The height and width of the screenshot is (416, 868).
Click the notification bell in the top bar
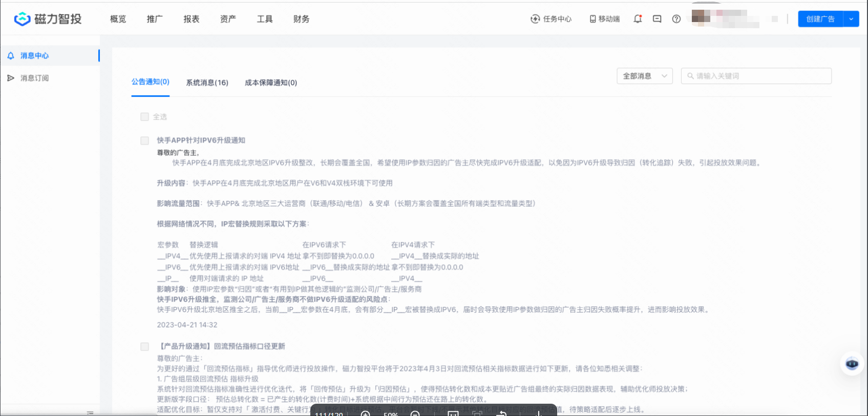click(x=638, y=19)
